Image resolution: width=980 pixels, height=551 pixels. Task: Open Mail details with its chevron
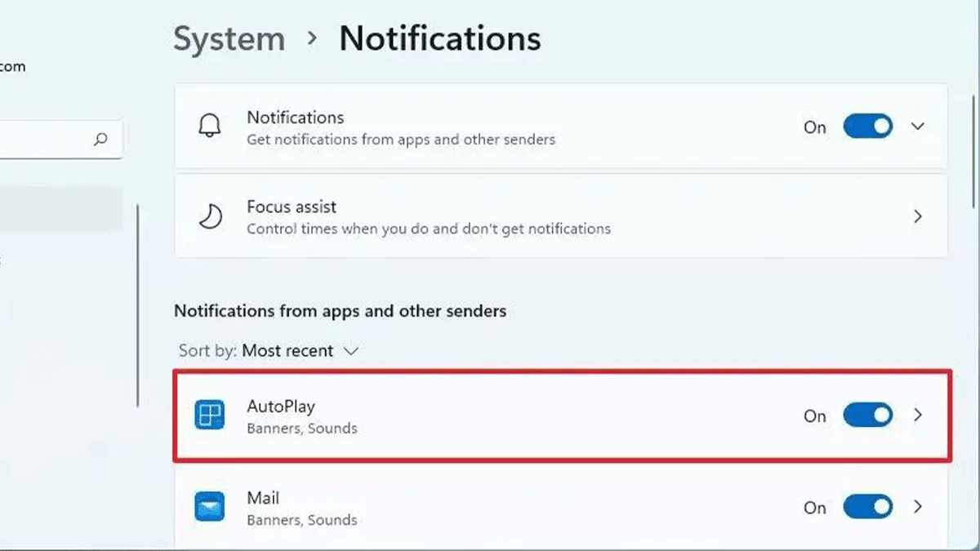918,507
